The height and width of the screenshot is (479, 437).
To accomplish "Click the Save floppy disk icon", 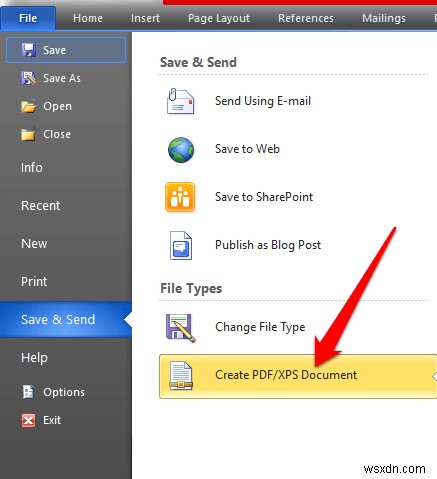I will (x=28, y=50).
